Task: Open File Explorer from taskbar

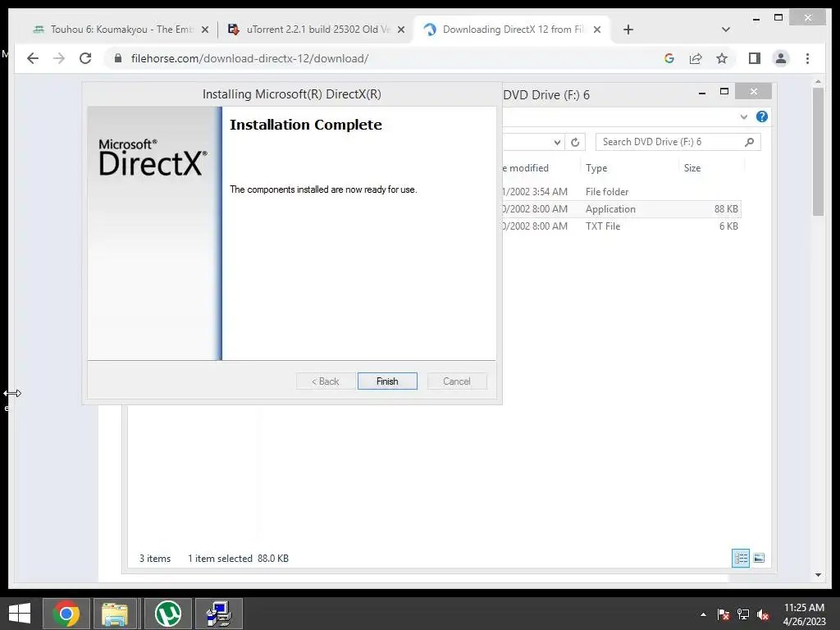Action: pyautogui.click(x=116, y=614)
